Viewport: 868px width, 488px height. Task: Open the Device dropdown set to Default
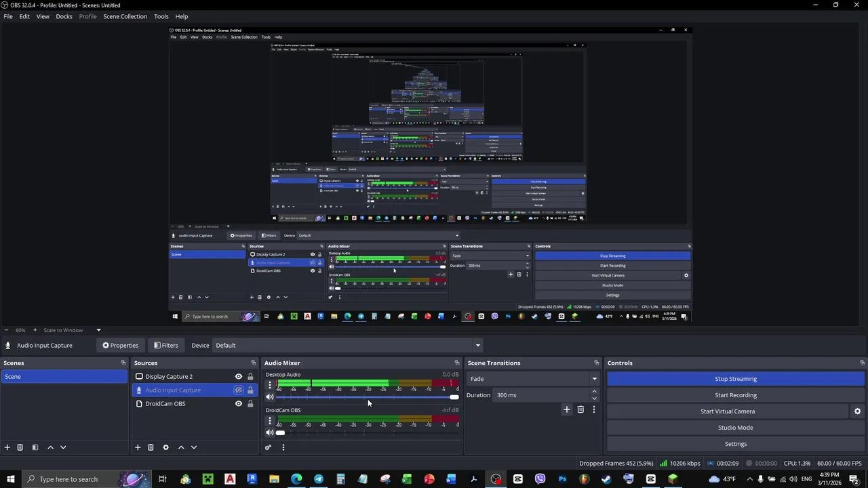[x=348, y=346]
